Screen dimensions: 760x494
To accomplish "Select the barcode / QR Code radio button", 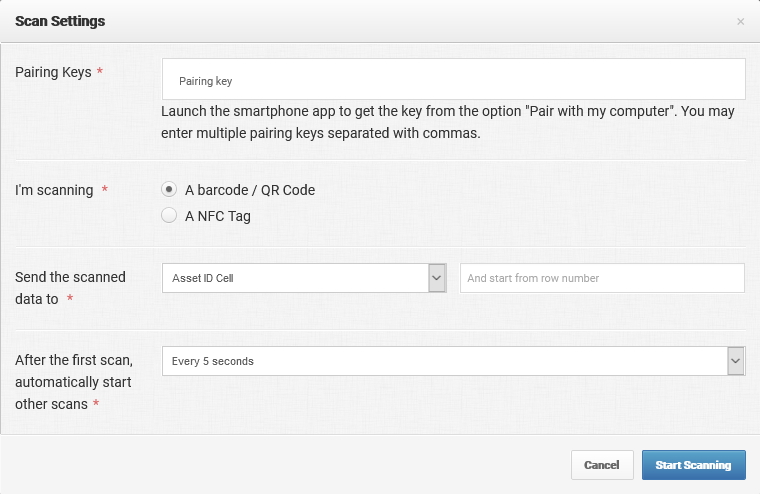I will [169, 189].
